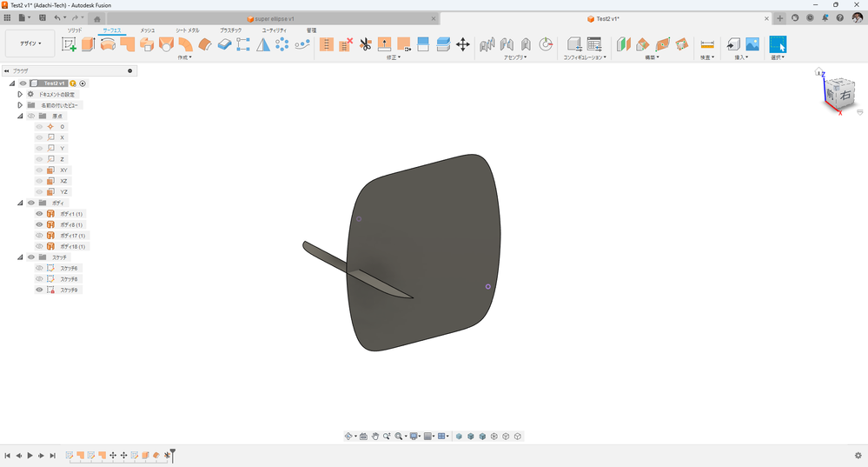Jump to the timeline start

(x=7, y=456)
